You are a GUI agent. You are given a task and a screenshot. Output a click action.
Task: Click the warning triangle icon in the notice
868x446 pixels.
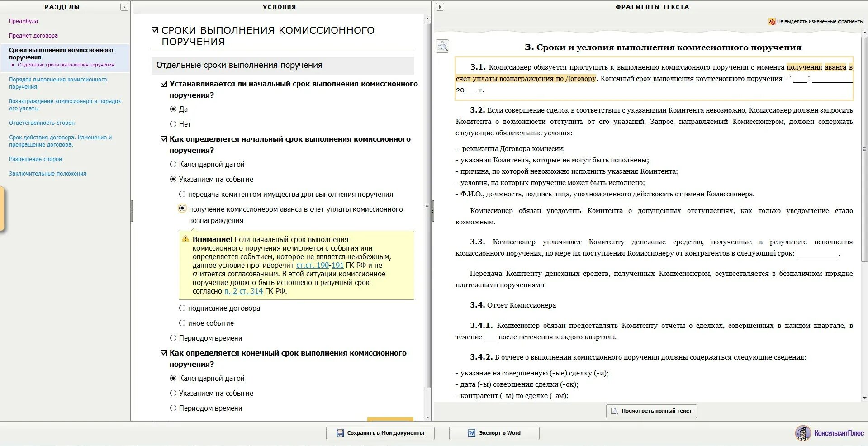[185, 239]
